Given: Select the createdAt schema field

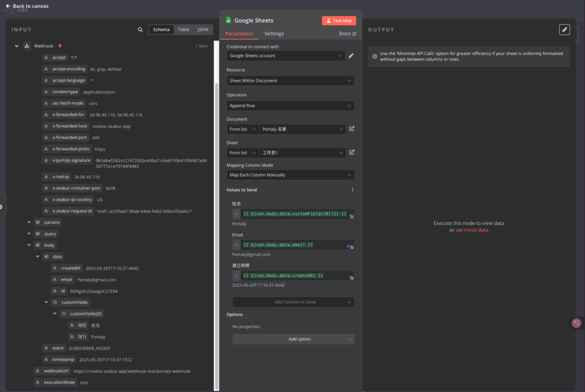Looking at the screenshot, I should [67, 268].
